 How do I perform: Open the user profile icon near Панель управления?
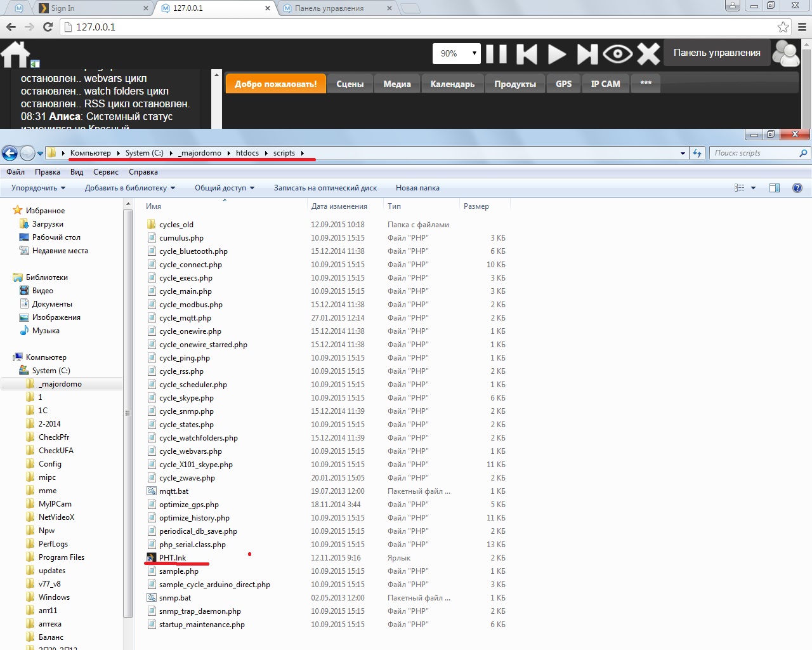point(786,53)
